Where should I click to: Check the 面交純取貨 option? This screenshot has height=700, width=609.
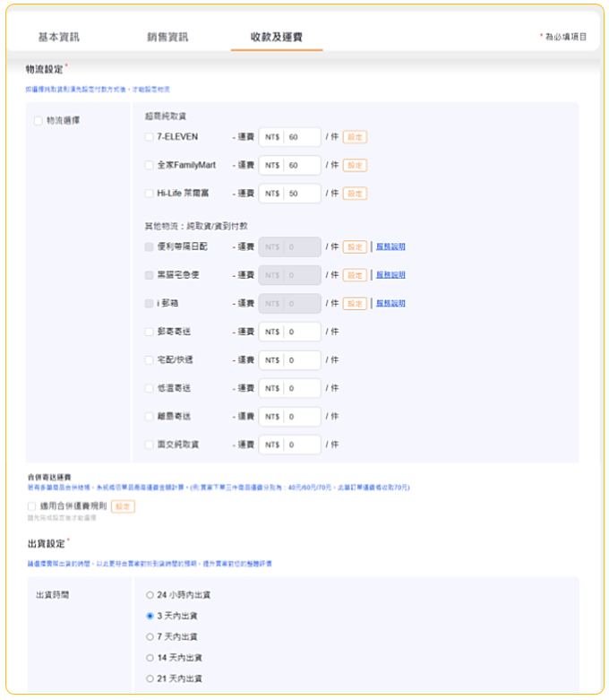pyautogui.click(x=150, y=444)
